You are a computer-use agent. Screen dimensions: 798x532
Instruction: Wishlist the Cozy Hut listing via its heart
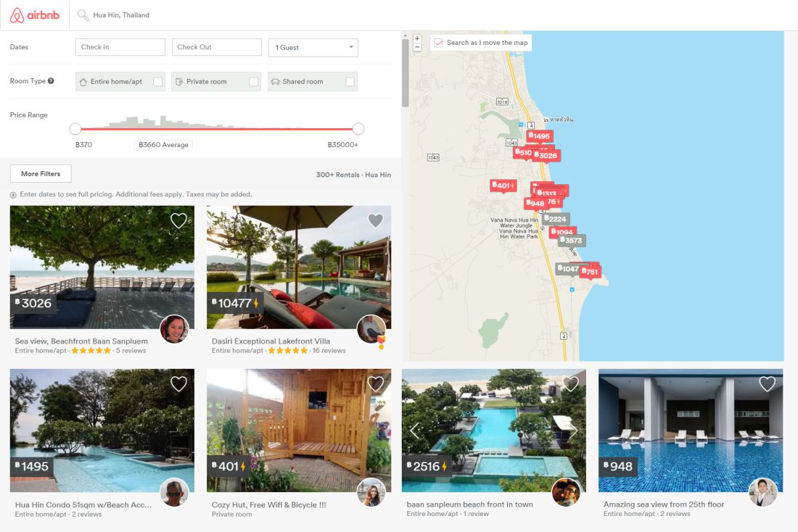click(376, 384)
